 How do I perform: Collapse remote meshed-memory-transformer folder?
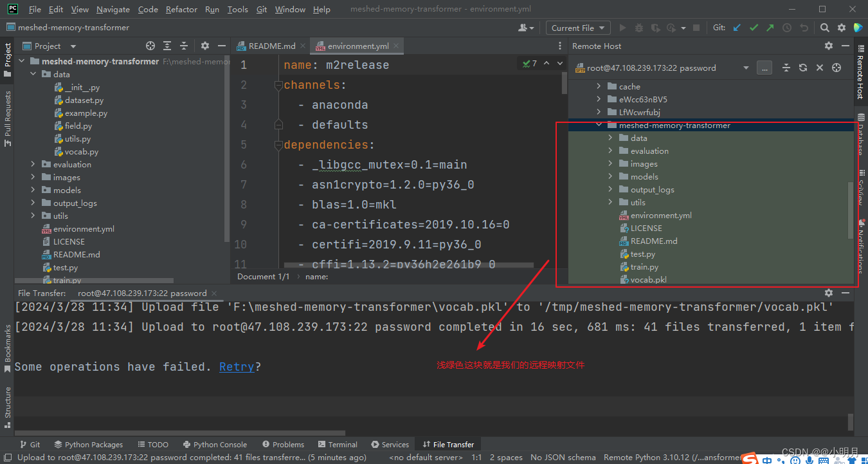coord(599,125)
